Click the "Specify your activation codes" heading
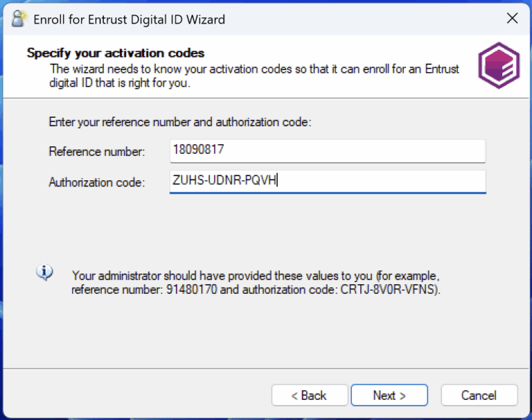The width and height of the screenshot is (532, 420). [116, 53]
